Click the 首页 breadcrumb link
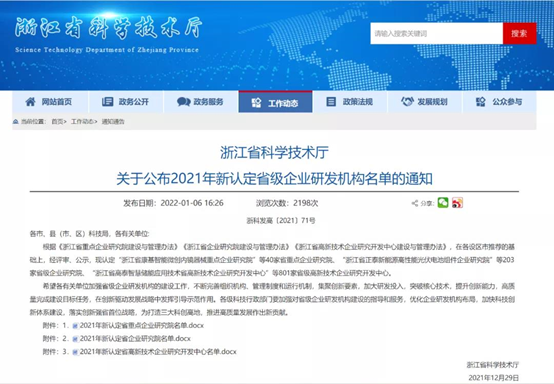Screen dimensions: 554x384 coord(58,122)
